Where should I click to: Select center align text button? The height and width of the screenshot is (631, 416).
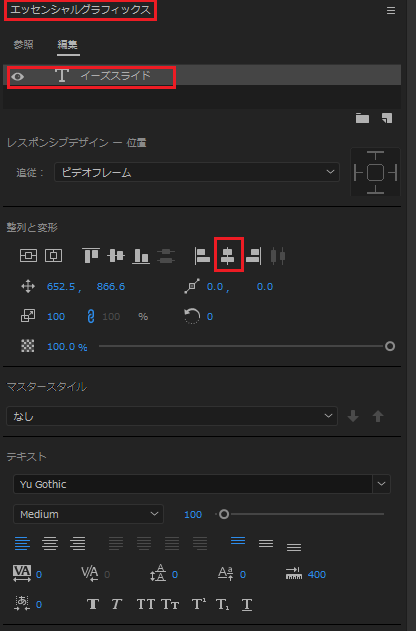click(x=50, y=544)
